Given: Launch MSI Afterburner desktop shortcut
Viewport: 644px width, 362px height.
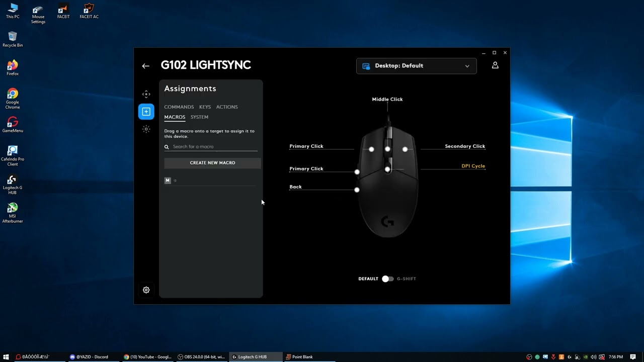Looking at the screenshot, I should point(13,213).
